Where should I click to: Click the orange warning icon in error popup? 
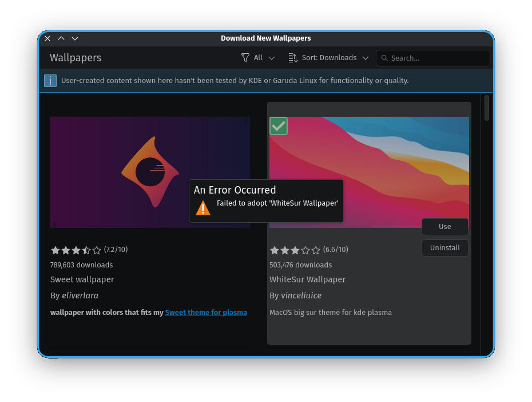tap(203, 208)
